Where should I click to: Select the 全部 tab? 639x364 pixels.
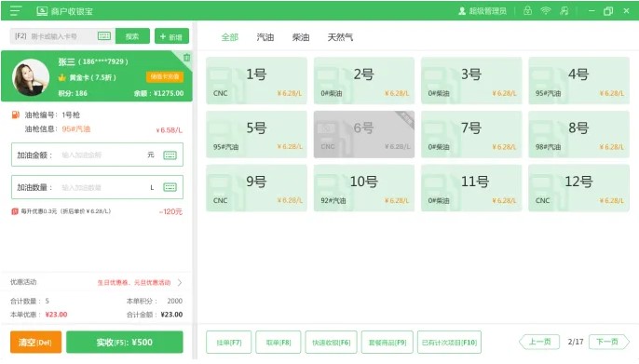coord(230,37)
